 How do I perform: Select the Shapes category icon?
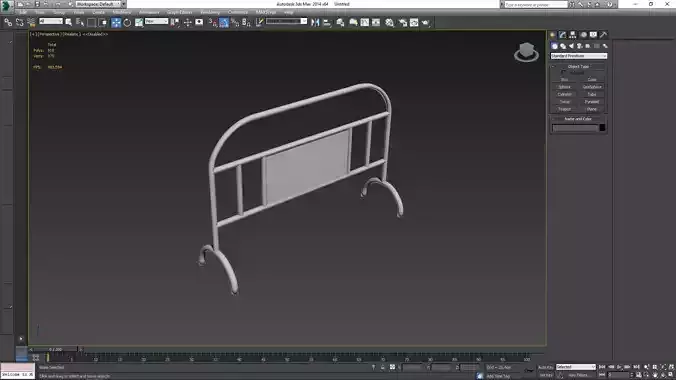[x=563, y=46]
